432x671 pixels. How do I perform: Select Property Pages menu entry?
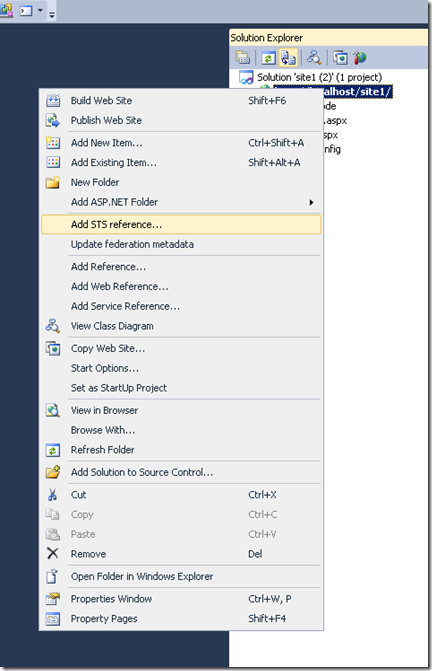click(x=104, y=619)
